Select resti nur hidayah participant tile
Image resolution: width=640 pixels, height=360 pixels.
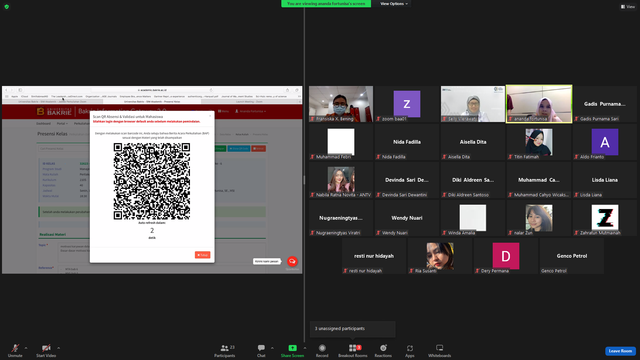click(x=374, y=256)
